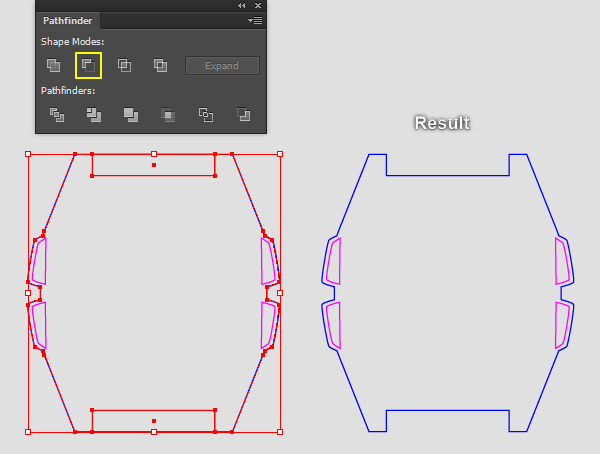Apply the Trim pathfinder
Image resolution: width=600 pixels, height=454 pixels.
[94, 115]
